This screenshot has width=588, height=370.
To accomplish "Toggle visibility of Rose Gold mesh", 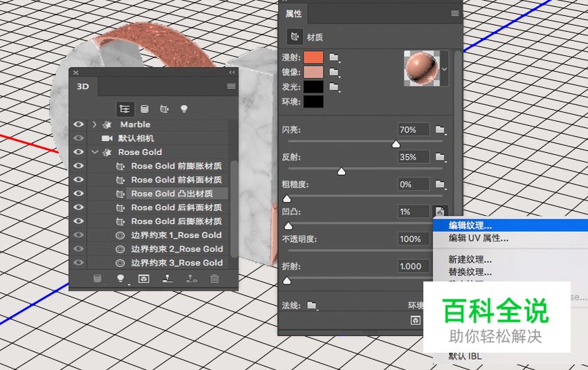I will (x=78, y=152).
